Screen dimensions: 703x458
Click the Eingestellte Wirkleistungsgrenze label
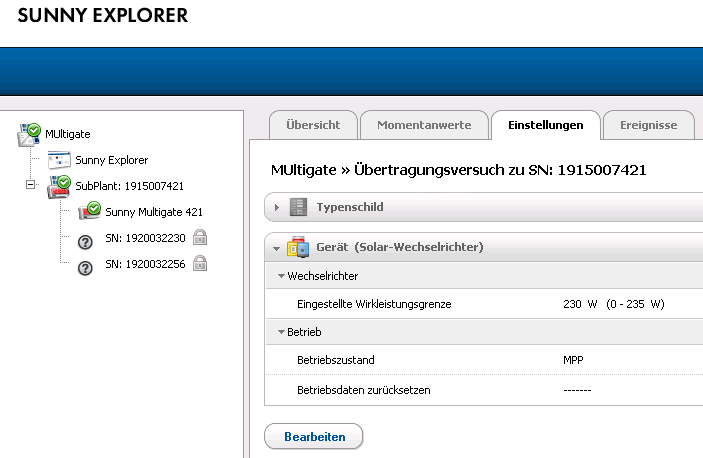[374, 304]
